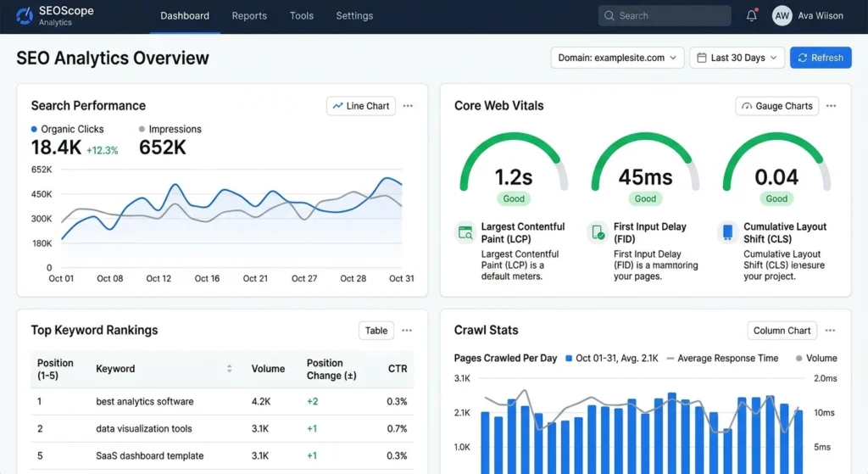Screen dimensions: 868x474
Task: Toggle the Oct 01-31 Avg. 2.1K legend series
Action: click(x=612, y=359)
